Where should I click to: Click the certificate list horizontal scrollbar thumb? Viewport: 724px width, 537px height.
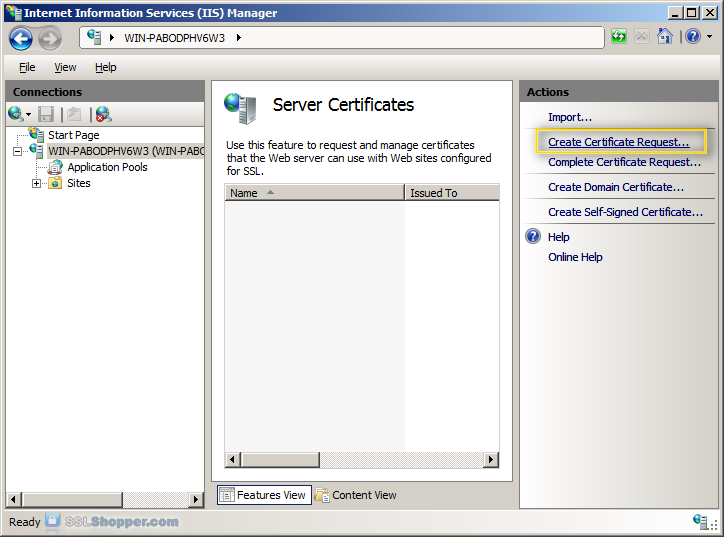(x=280, y=459)
